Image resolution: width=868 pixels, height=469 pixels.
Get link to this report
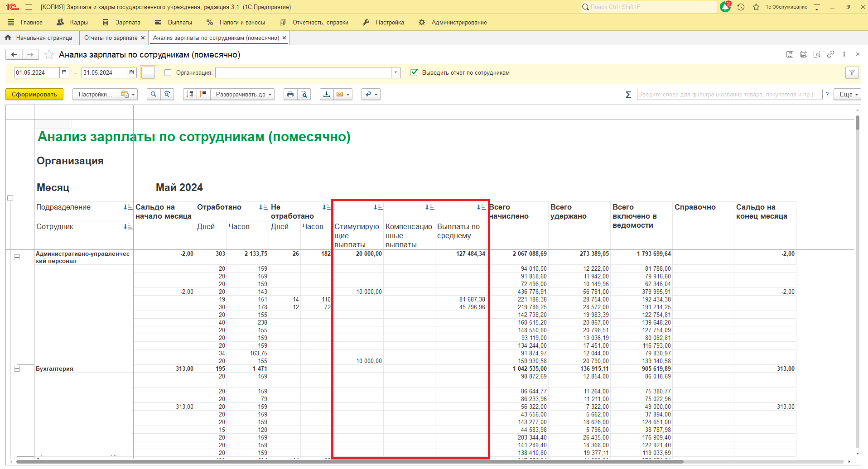[x=830, y=54]
